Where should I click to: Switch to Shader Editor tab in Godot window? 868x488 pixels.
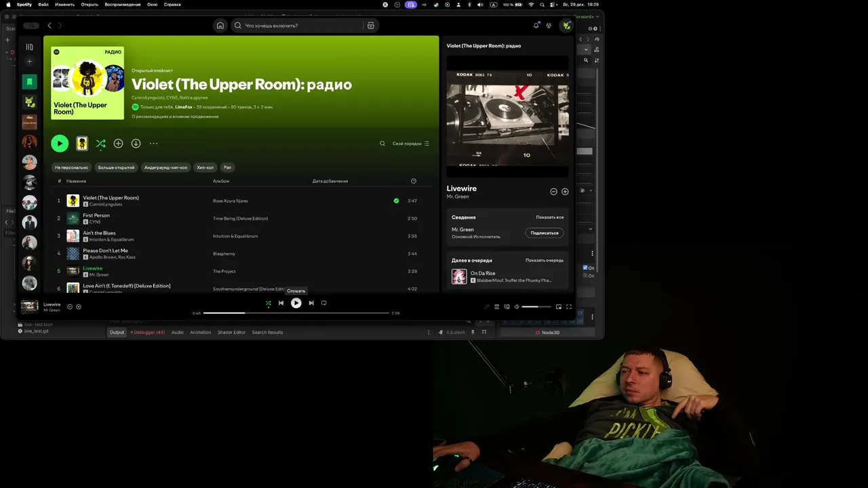click(x=231, y=332)
